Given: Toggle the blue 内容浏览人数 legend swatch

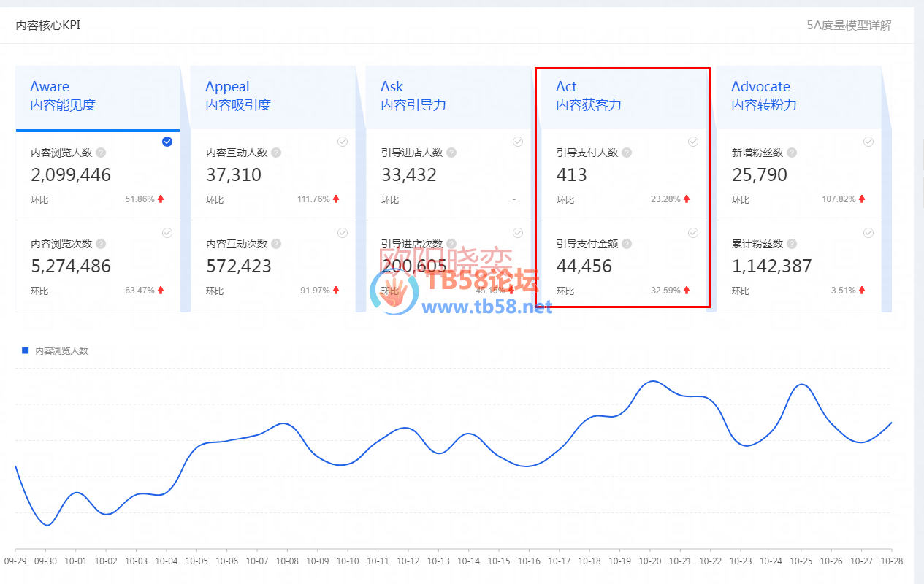Looking at the screenshot, I should (26, 351).
